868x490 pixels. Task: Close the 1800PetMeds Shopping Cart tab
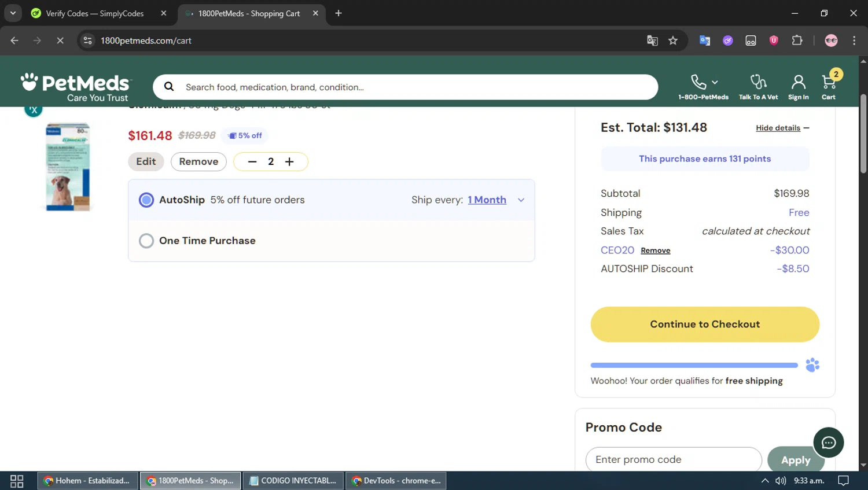click(315, 13)
